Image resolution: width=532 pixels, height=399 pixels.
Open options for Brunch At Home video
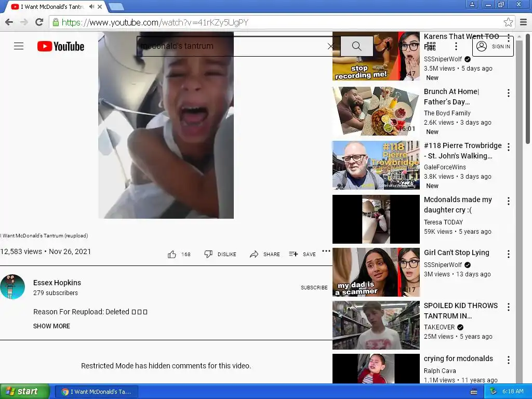point(508,93)
